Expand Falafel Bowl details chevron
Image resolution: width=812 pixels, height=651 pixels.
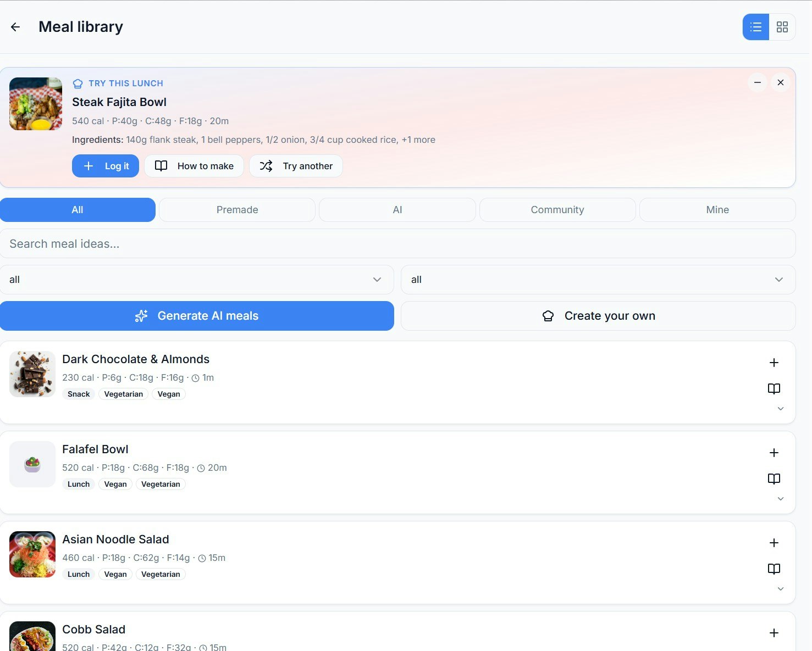(781, 499)
